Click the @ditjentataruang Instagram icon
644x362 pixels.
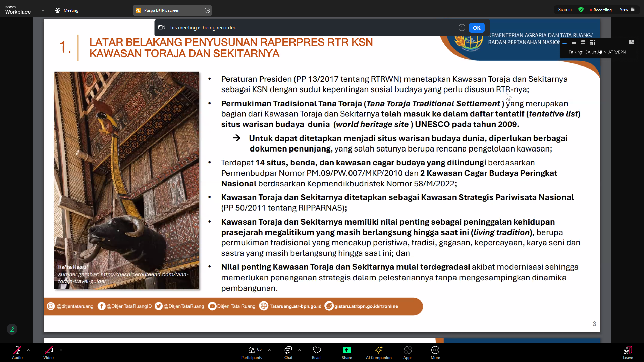51,306
